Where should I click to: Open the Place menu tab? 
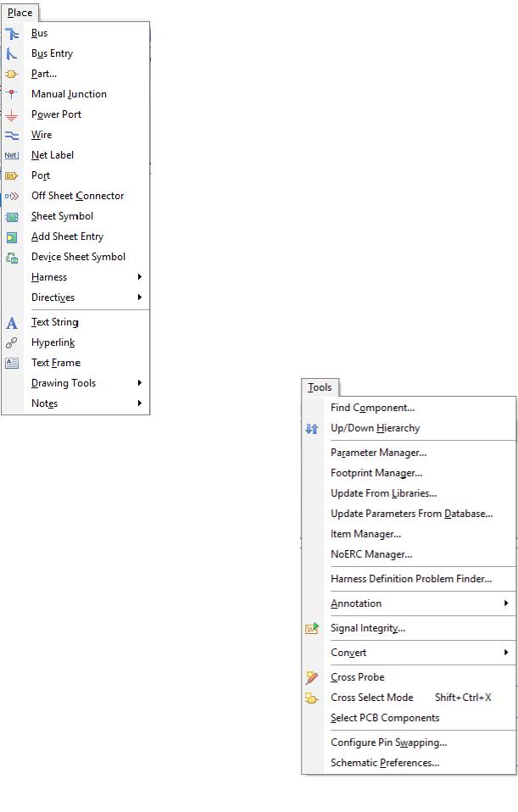pyautogui.click(x=20, y=13)
